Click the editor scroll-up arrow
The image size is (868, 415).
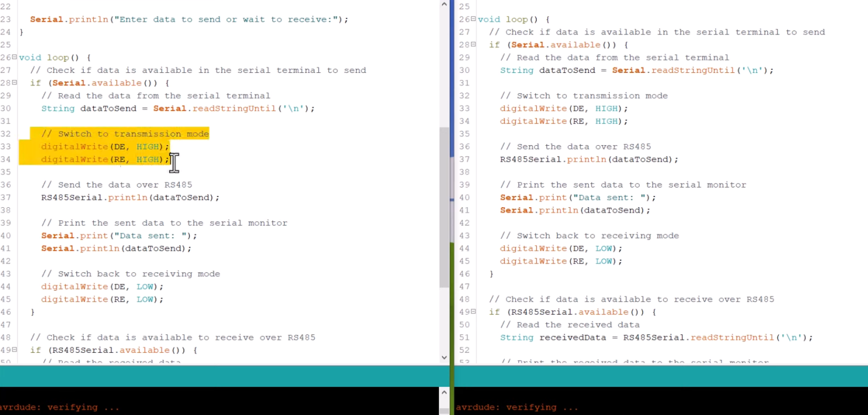click(x=444, y=5)
